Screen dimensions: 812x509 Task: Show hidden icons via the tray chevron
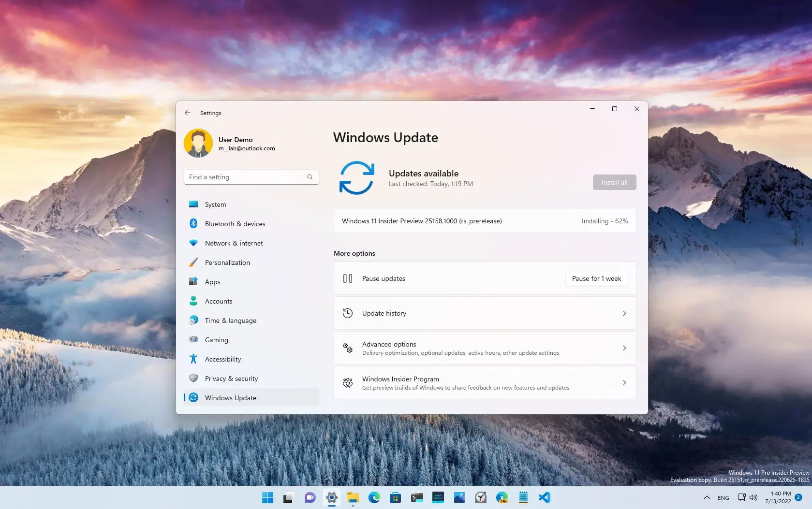click(x=707, y=497)
